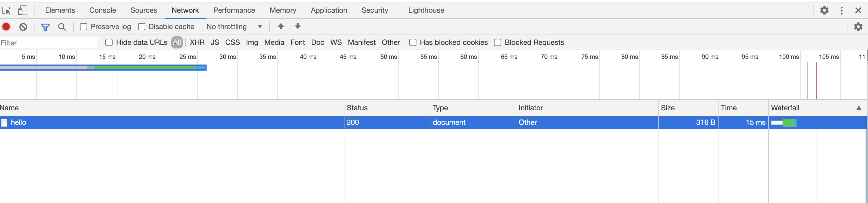Filter requests by XHR type
The width and height of the screenshot is (868, 203).
(197, 42)
